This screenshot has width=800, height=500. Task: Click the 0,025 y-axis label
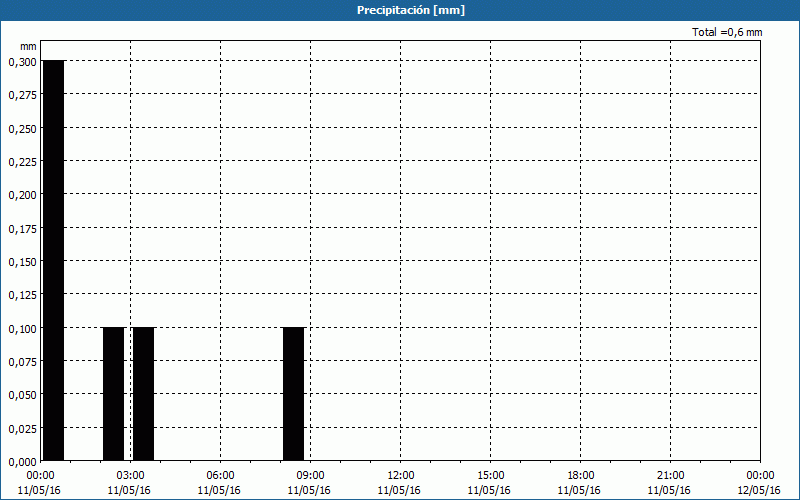click(22, 429)
